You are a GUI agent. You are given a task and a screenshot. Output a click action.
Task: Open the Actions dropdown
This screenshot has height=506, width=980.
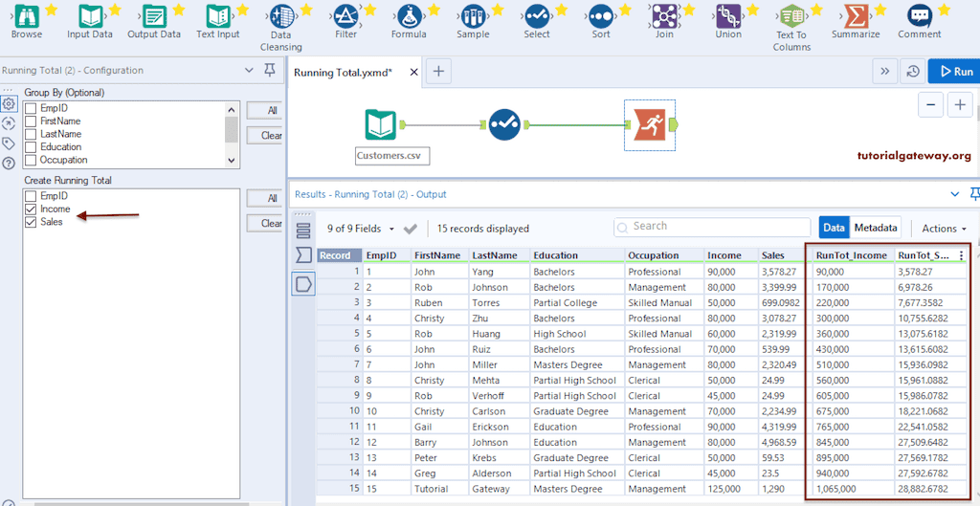[x=944, y=229]
